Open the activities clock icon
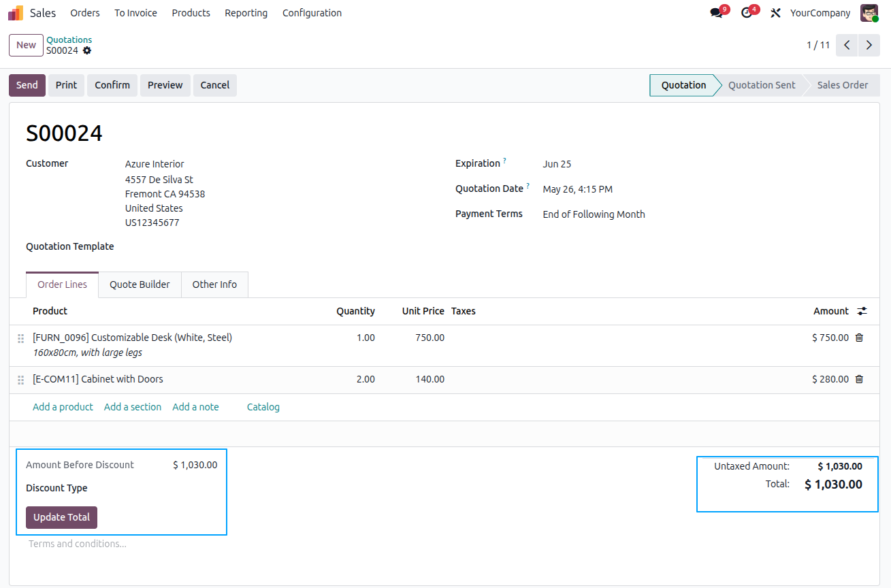Image resolution: width=891 pixels, height=588 pixels. tap(747, 13)
